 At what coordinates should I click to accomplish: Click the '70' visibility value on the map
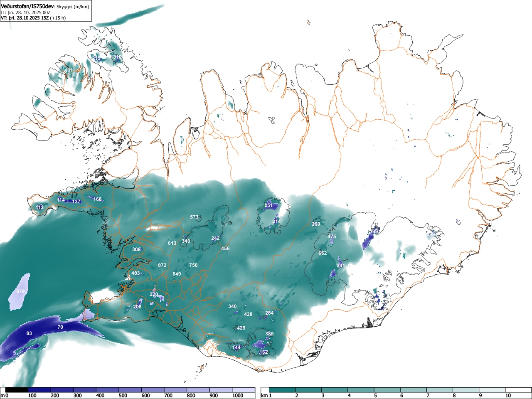[60, 327]
